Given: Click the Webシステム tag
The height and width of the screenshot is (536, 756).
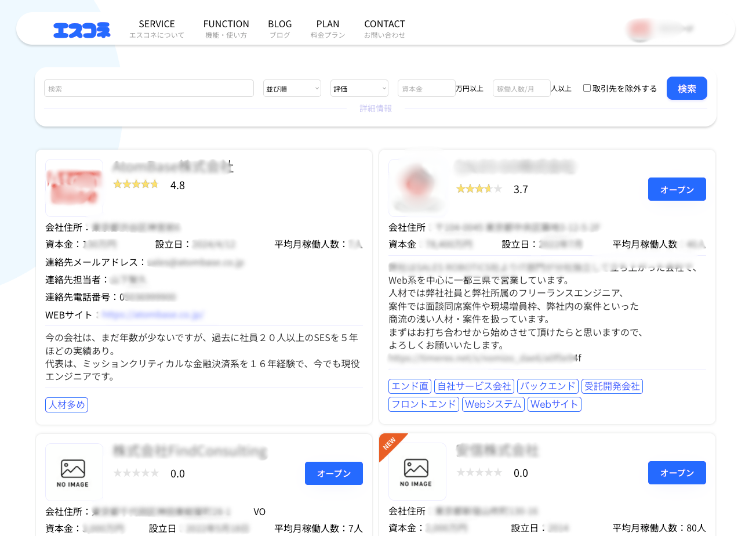Looking at the screenshot, I should pos(493,404).
